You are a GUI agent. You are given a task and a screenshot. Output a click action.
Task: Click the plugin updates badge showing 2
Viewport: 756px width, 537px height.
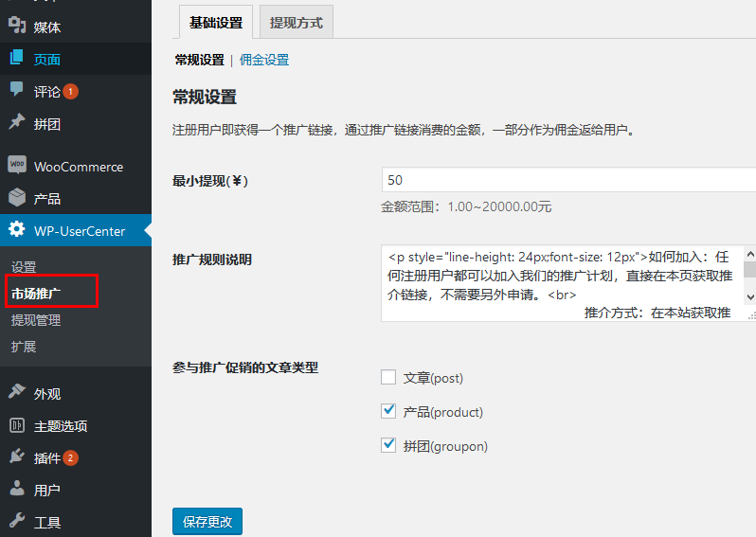tap(70, 458)
